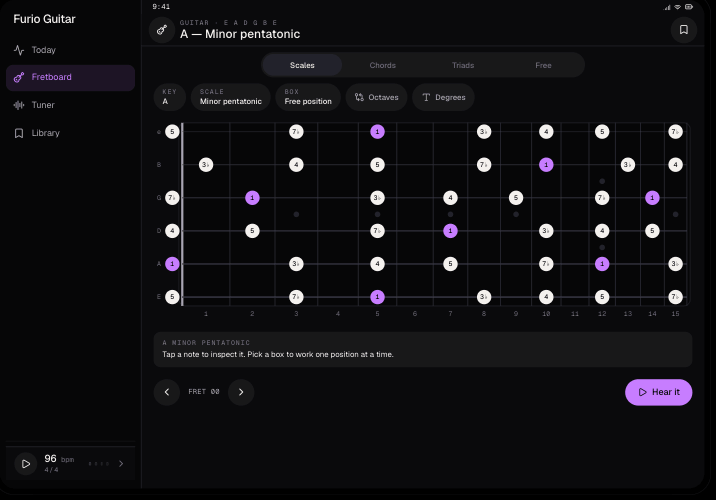
Task: Bookmark this scale with the bookmark icon
Action: pos(684,30)
